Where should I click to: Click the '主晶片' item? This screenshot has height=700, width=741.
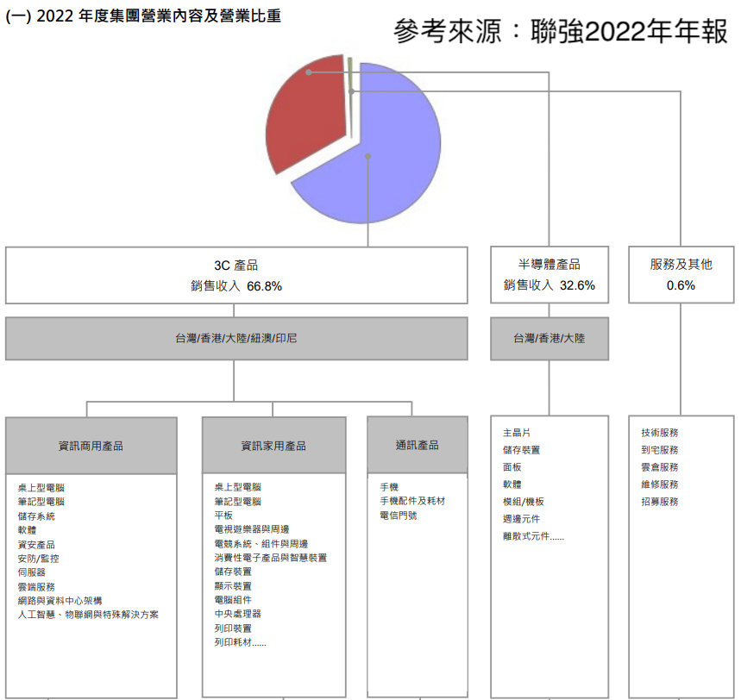(517, 433)
